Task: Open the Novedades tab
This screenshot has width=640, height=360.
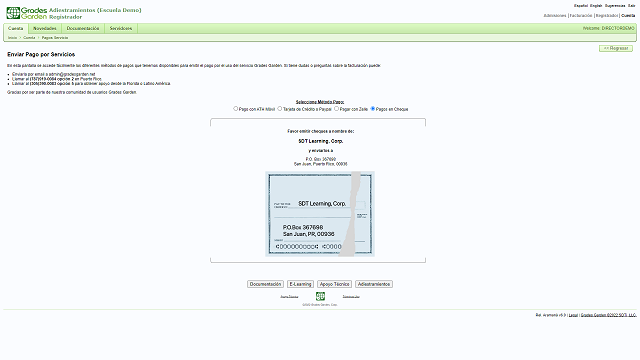Action: coord(44,29)
